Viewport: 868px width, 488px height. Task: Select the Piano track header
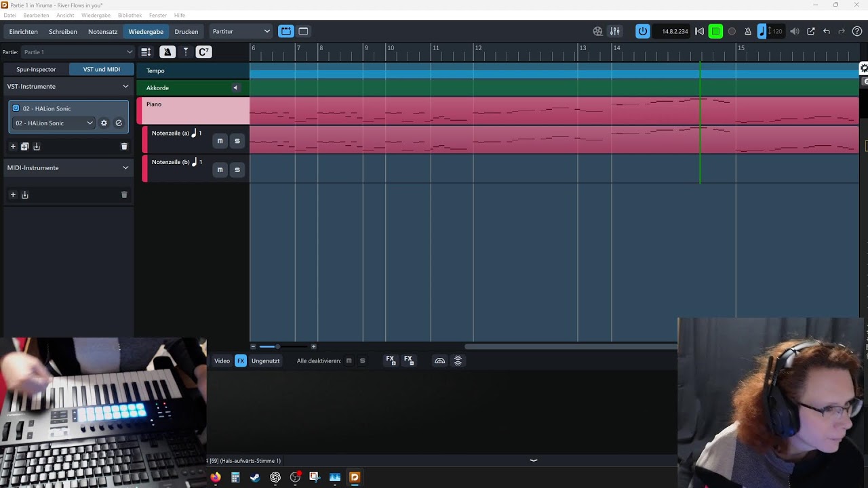pos(193,110)
